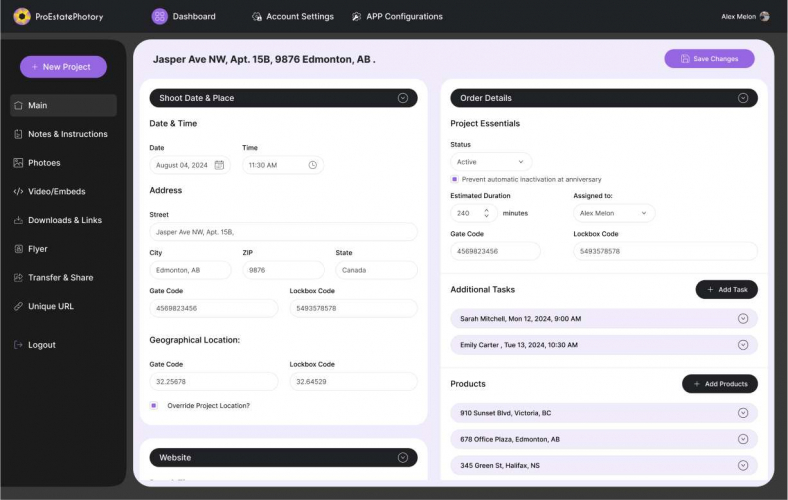The height and width of the screenshot is (500, 788).
Task: Click the Notes & Instructions document icon
Action: [x=19, y=134]
